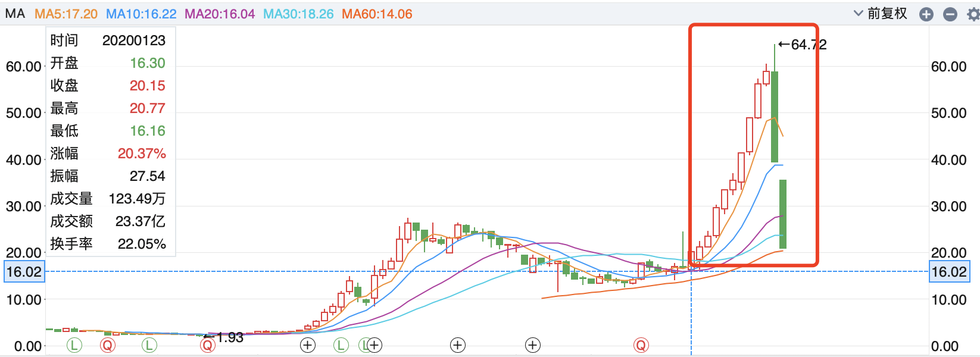Image resolution: width=980 pixels, height=357 pixels.
Task: Click the 60.00 label on the right axis
Action: (949, 67)
